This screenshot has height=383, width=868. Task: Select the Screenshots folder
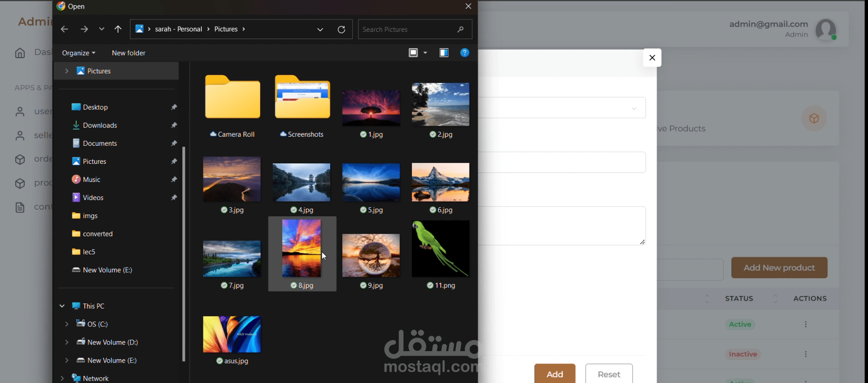[x=302, y=106]
